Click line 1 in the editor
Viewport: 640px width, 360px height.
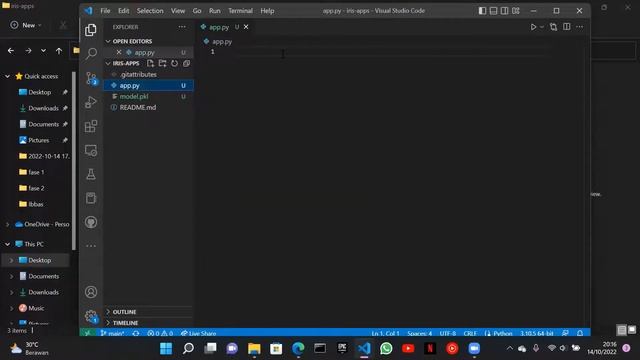(392, 52)
